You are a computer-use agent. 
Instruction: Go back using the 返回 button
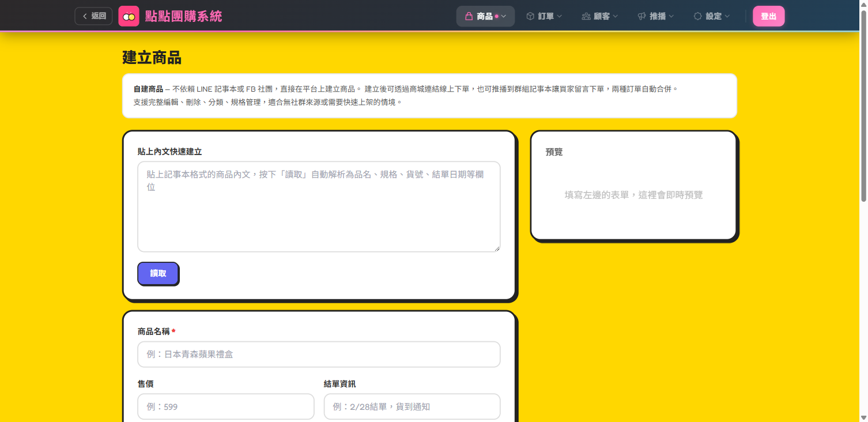pyautogui.click(x=93, y=16)
